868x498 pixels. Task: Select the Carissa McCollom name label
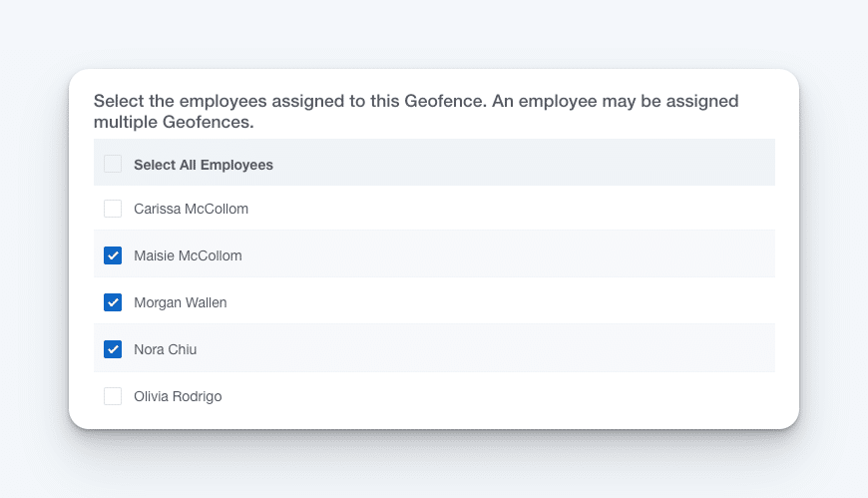191,209
